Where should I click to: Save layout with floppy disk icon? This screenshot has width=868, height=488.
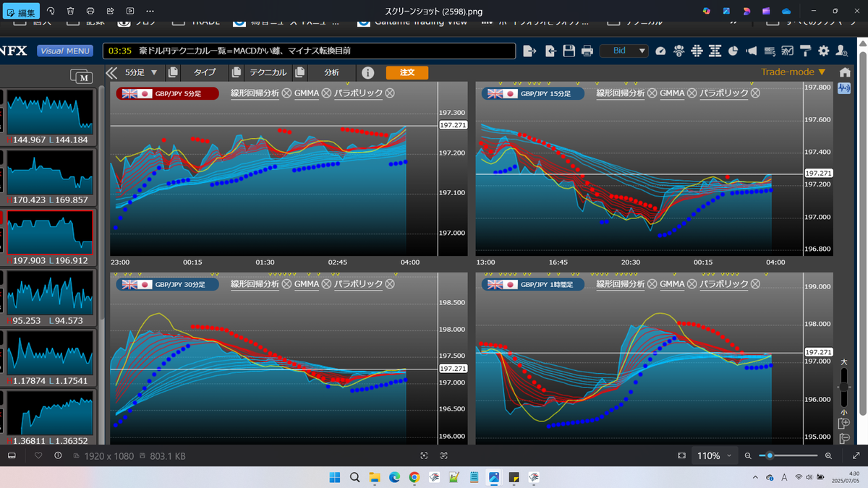click(x=569, y=51)
